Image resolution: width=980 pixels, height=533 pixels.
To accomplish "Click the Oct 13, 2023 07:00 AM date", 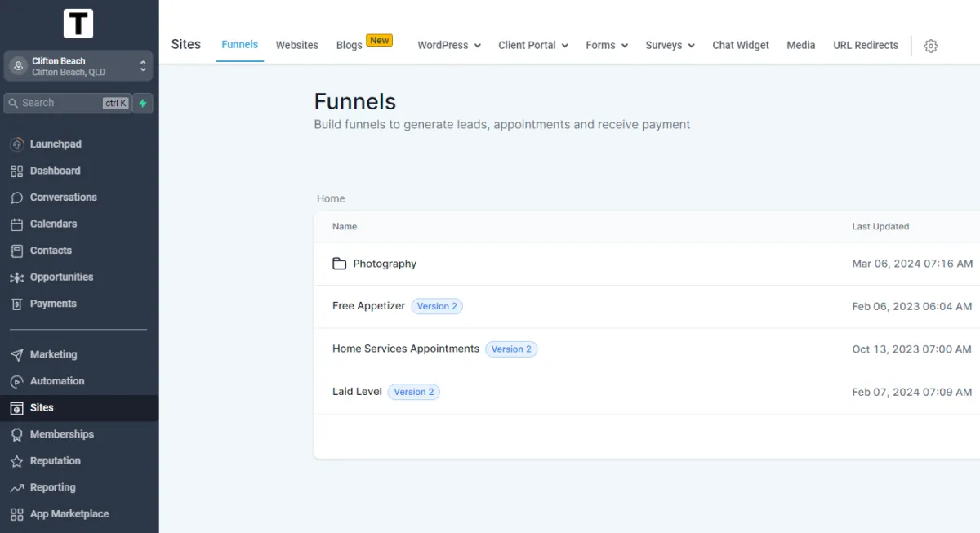I will tap(911, 349).
